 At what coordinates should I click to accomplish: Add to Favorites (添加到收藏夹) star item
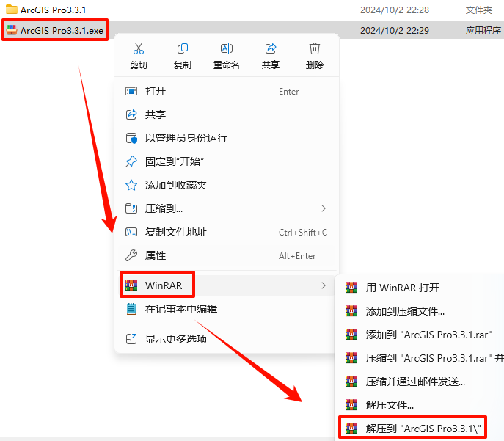click(227, 185)
